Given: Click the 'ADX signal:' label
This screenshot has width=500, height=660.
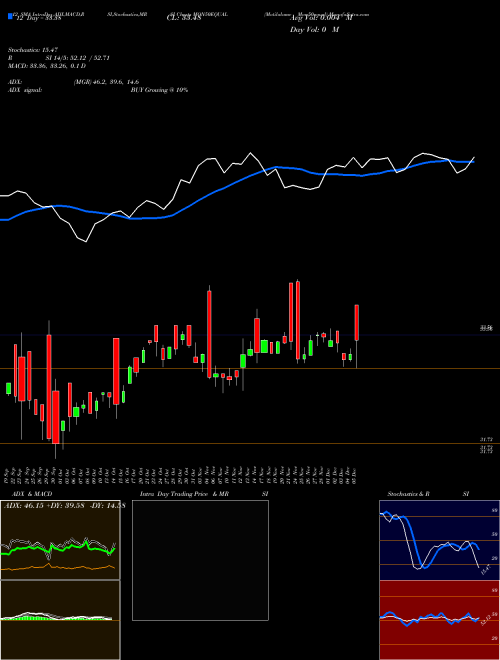Looking at the screenshot, I should click(25, 90).
